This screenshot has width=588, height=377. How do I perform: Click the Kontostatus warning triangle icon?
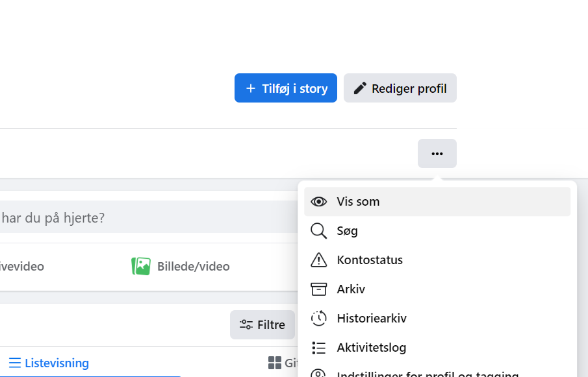[x=318, y=260]
